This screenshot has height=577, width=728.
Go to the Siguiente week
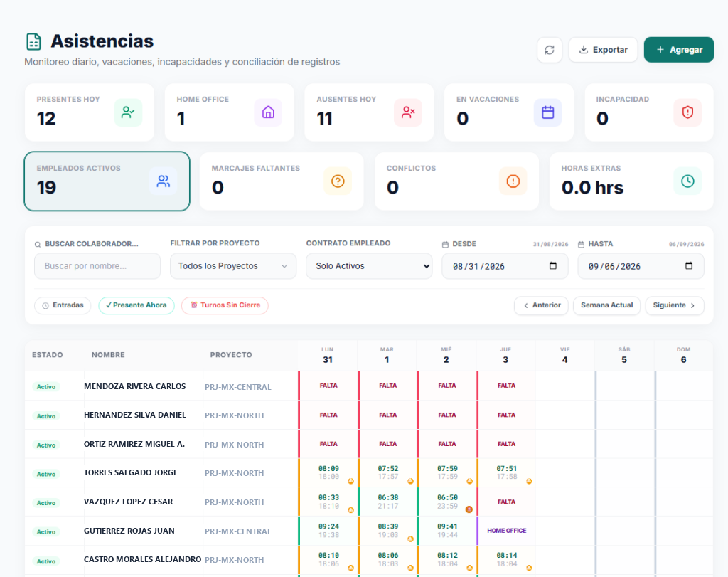[x=675, y=305]
